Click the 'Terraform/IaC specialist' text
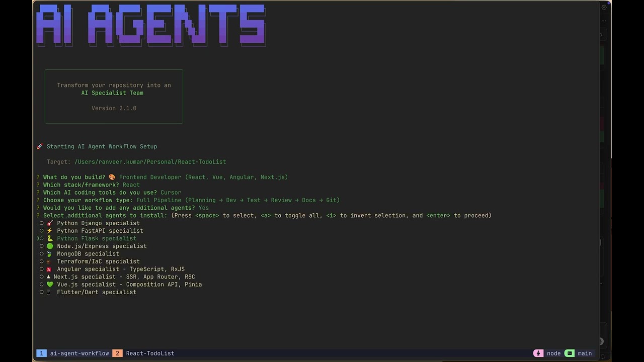Screen dimensions: 644x362 pos(98,261)
